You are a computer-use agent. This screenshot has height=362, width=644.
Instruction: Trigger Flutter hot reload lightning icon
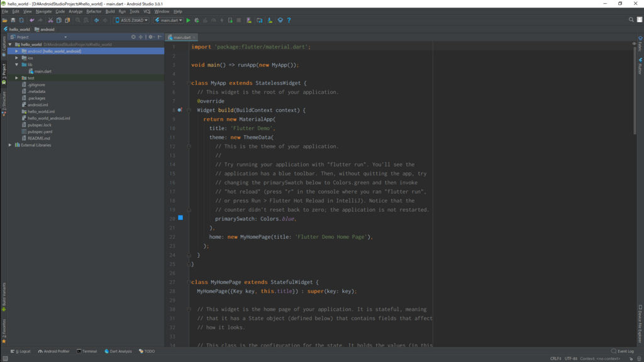pos(222,20)
